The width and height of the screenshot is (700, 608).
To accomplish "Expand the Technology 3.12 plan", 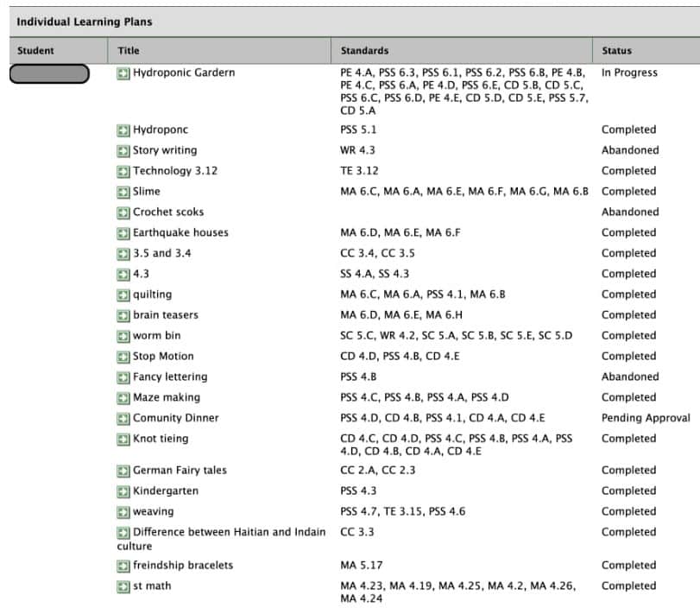I will click(123, 172).
